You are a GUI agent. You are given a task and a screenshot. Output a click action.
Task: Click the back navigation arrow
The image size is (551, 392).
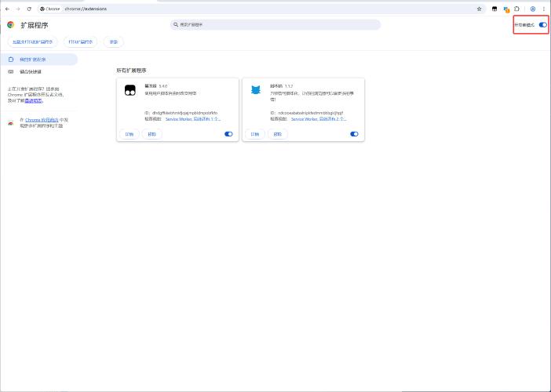7,9
